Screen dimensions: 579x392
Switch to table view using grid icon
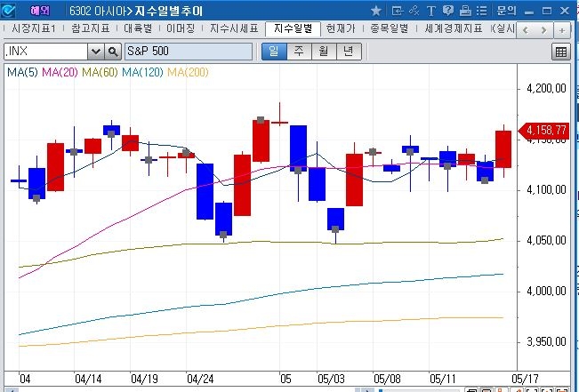point(561,52)
